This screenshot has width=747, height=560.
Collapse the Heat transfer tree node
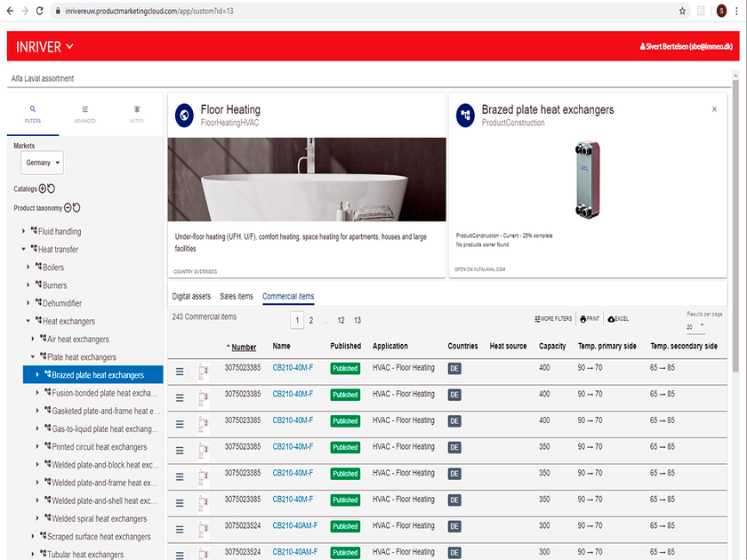click(23, 249)
